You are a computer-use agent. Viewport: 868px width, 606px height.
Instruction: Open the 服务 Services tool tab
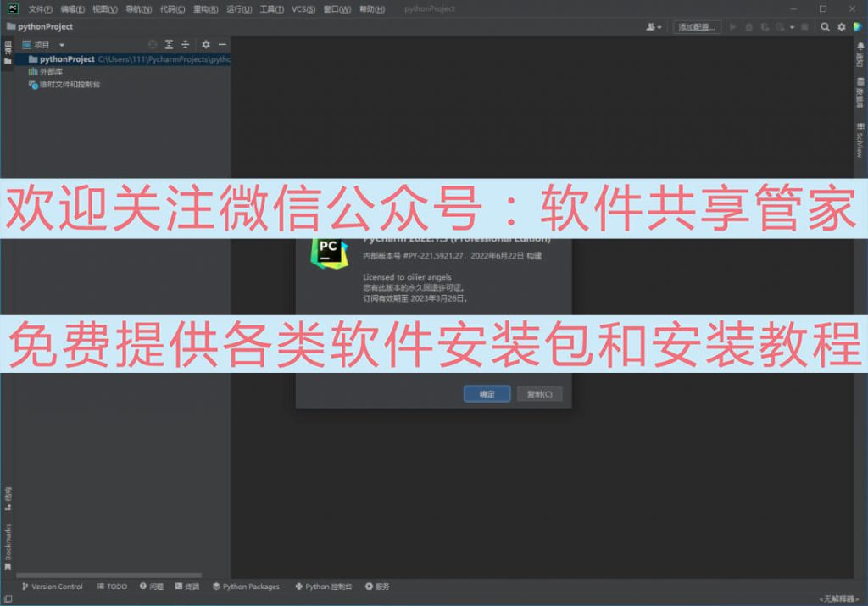[377, 587]
